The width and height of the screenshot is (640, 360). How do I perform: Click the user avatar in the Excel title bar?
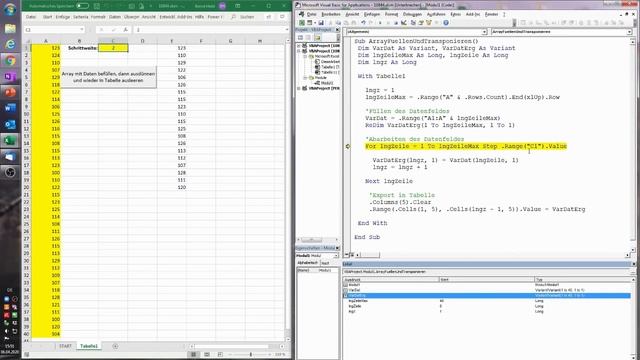tap(222, 6)
